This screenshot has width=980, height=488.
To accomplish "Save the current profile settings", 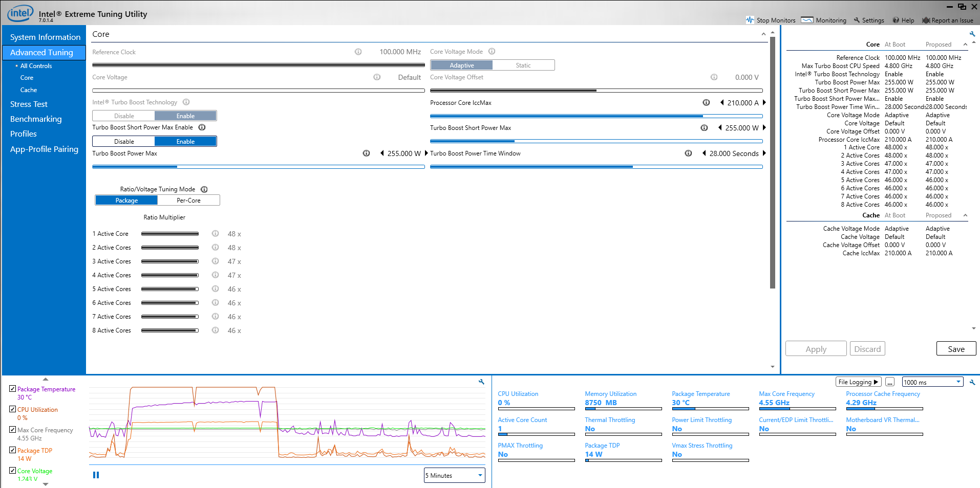I will pyautogui.click(x=956, y=349).
